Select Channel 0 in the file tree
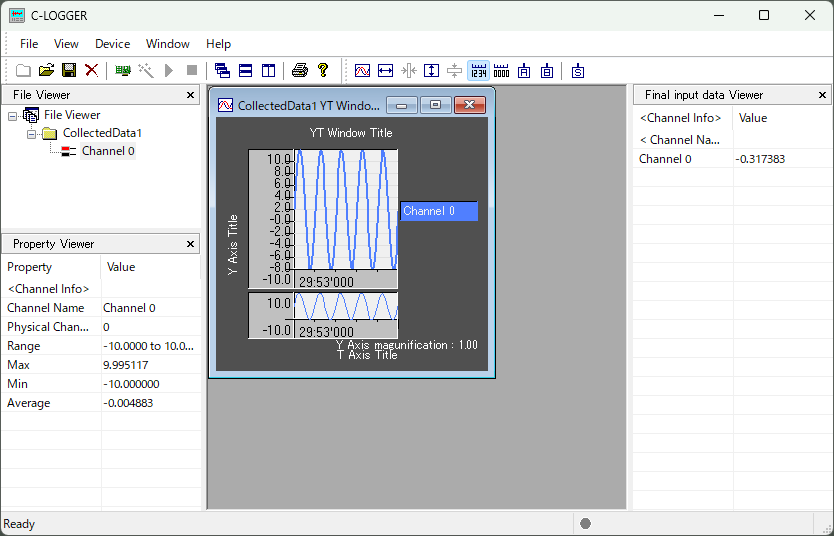This screenshot has height=536, width=834. 107,151
